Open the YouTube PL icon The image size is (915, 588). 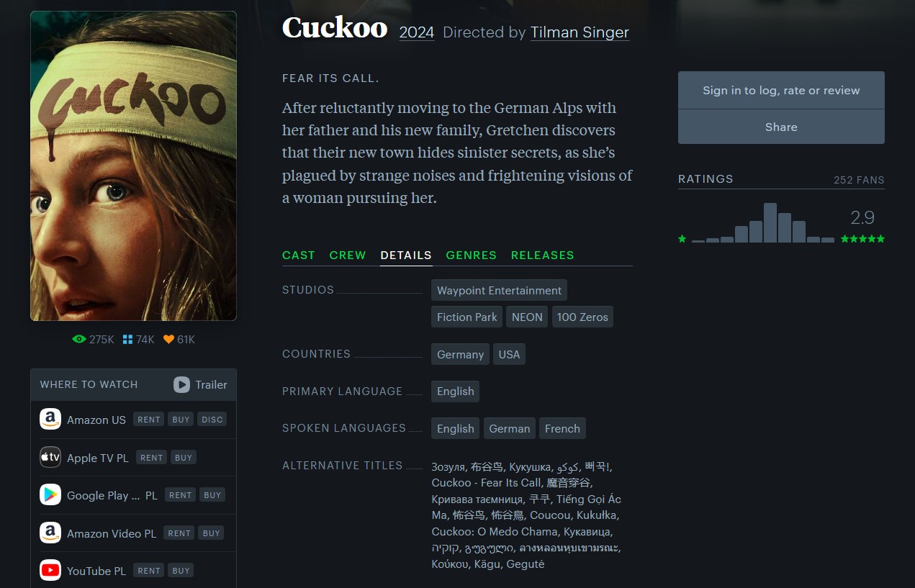(x=50, y=571)
